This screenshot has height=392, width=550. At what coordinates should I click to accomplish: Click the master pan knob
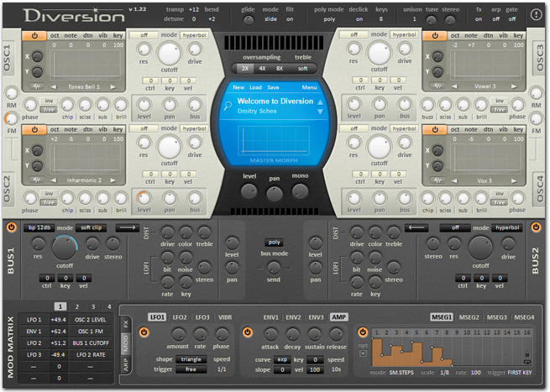[275, 194]
